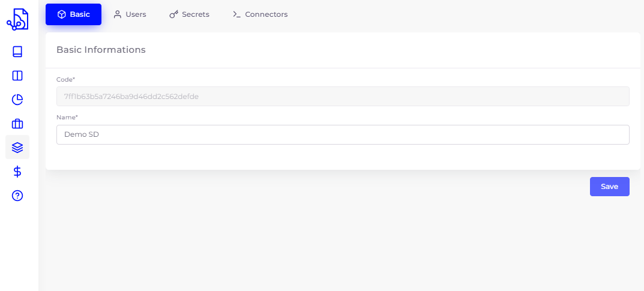Click the app logo in the sidebar
The height and width of the screenshot is (291, 644).
tap(17, 19)
